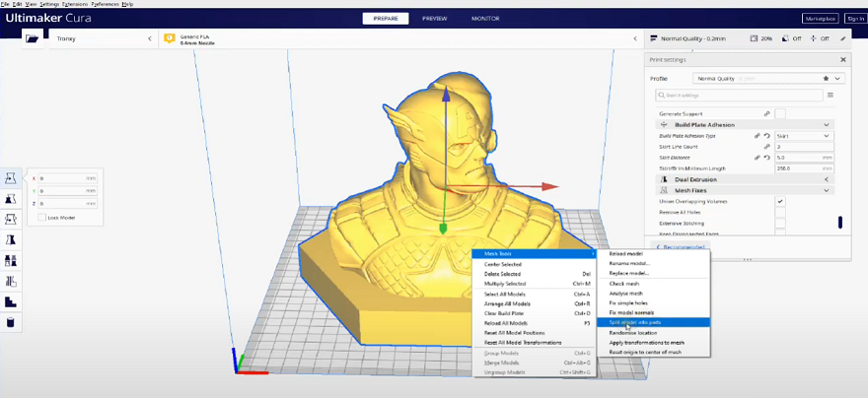Close the Print settings panel

(843, 60)
